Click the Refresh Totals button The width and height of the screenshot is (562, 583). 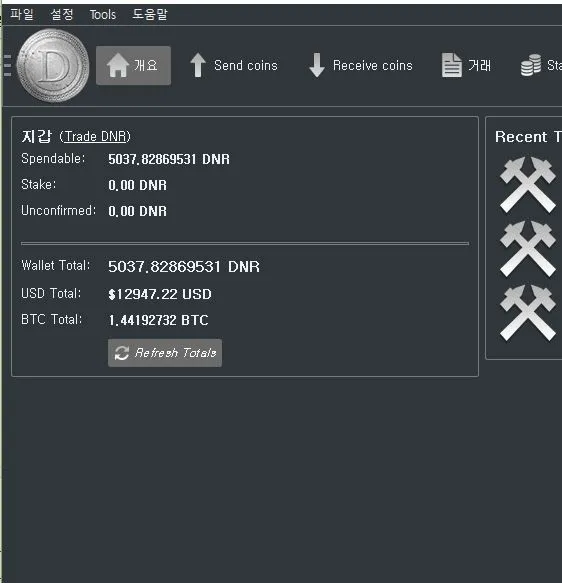coord(165,353)
